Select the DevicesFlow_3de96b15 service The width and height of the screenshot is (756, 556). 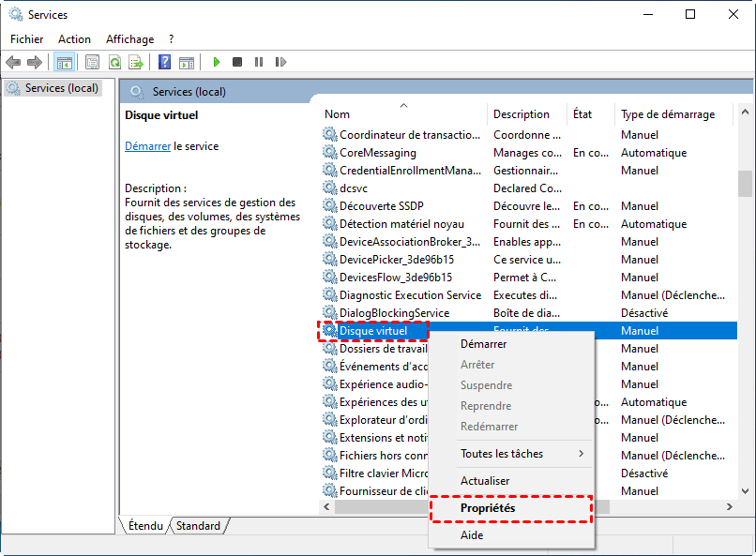[x=528, y=278]
